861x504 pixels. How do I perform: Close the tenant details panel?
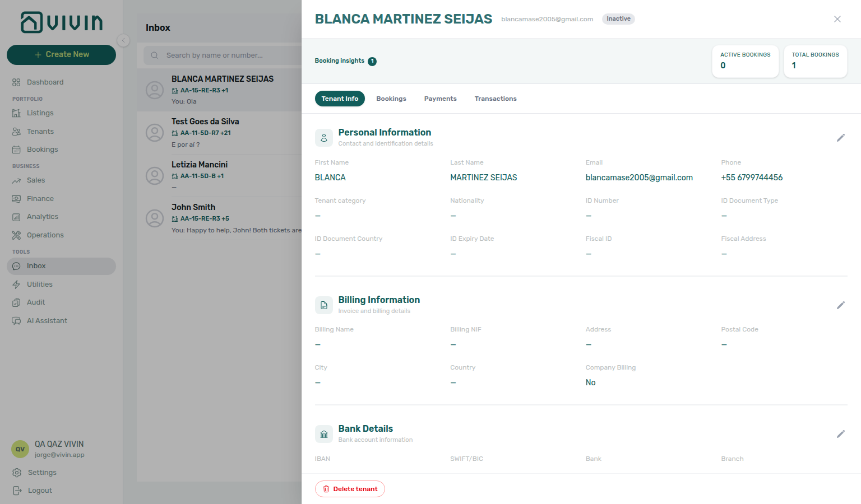[x=837, y=19]
